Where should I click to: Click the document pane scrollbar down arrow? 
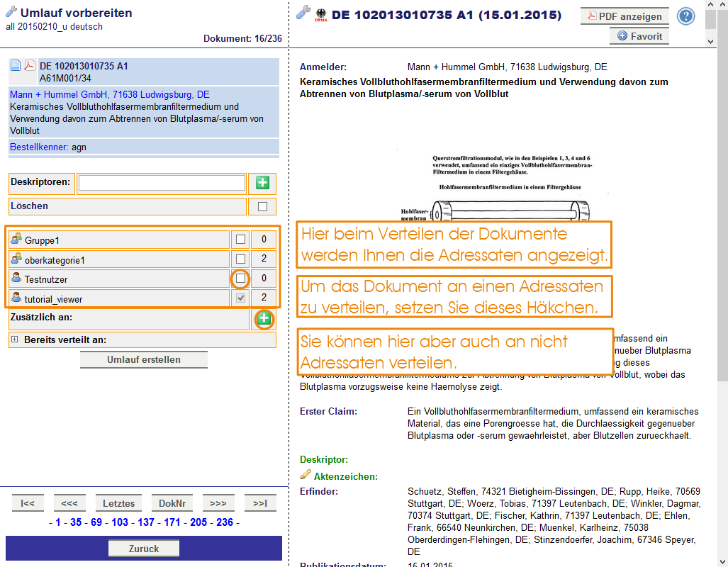pyautogui.click(x=723, y=562)
